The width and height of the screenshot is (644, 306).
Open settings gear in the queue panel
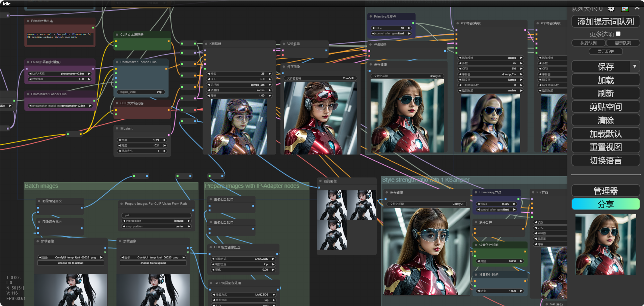(x=611, y=9)
